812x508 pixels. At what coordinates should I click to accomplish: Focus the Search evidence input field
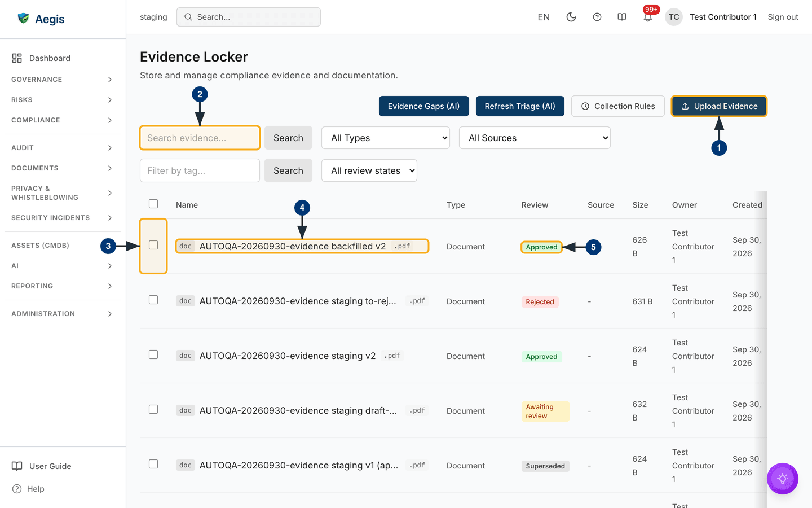click(200, 138)
